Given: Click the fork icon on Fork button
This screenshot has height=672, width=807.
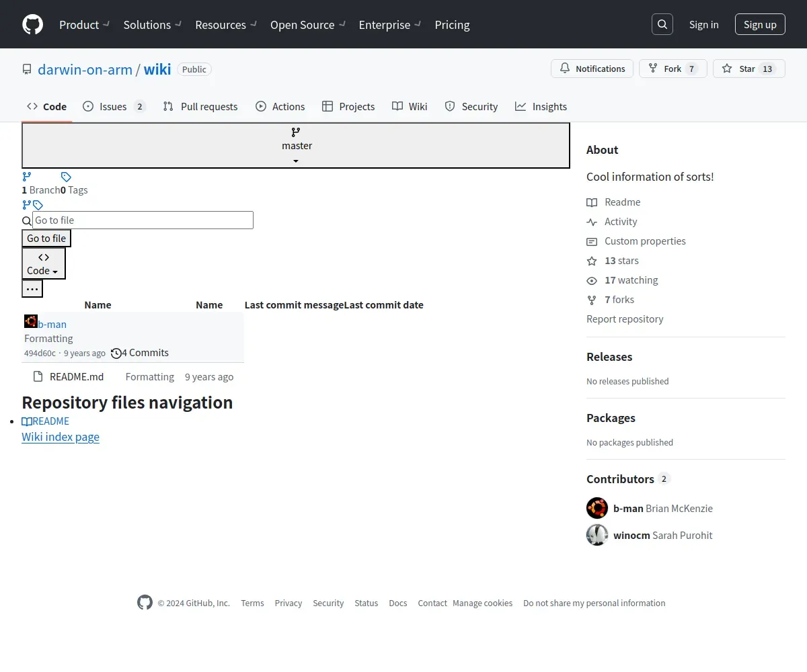Looking at the screenshot, I should point(653,69).
